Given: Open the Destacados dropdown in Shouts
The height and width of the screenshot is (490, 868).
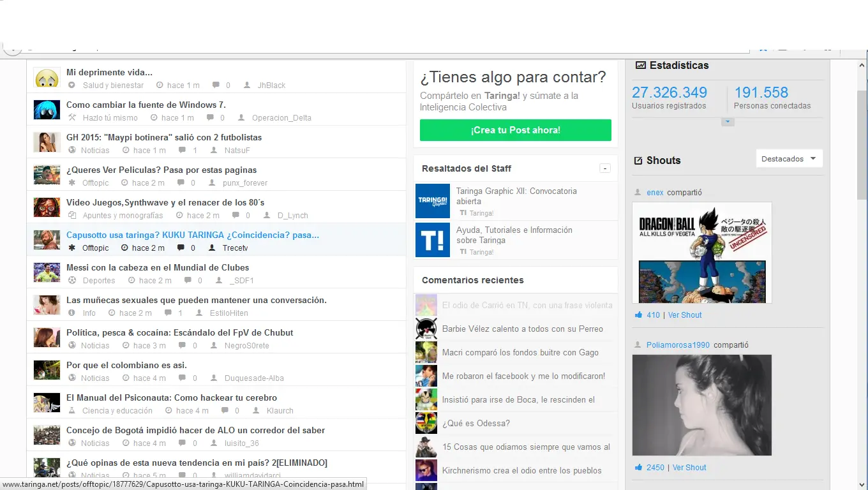Looking at the screenshot, I should (x=789, y=159).
